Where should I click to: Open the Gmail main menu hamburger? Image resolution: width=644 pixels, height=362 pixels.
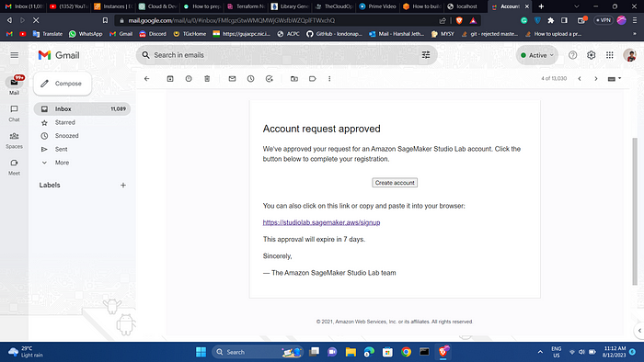point(15,55)
